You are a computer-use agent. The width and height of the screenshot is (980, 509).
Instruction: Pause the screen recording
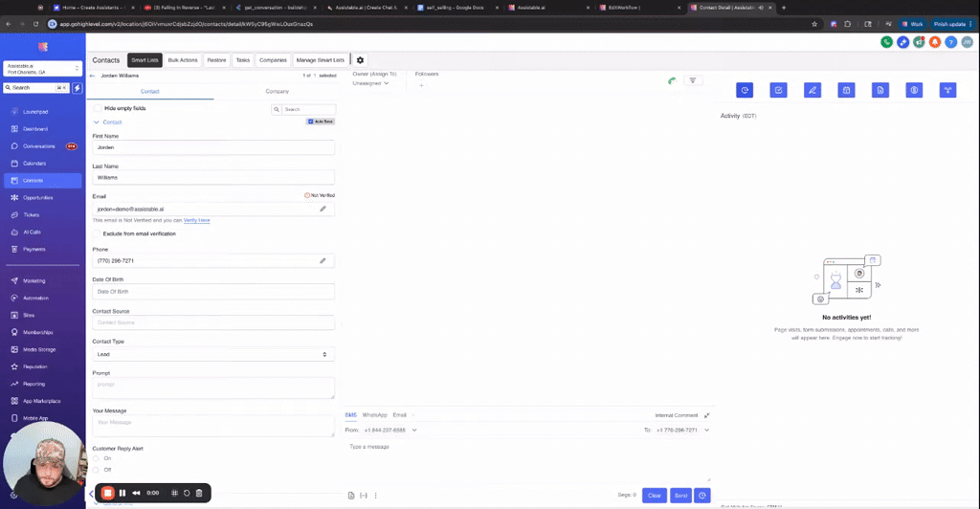(122, 493)
